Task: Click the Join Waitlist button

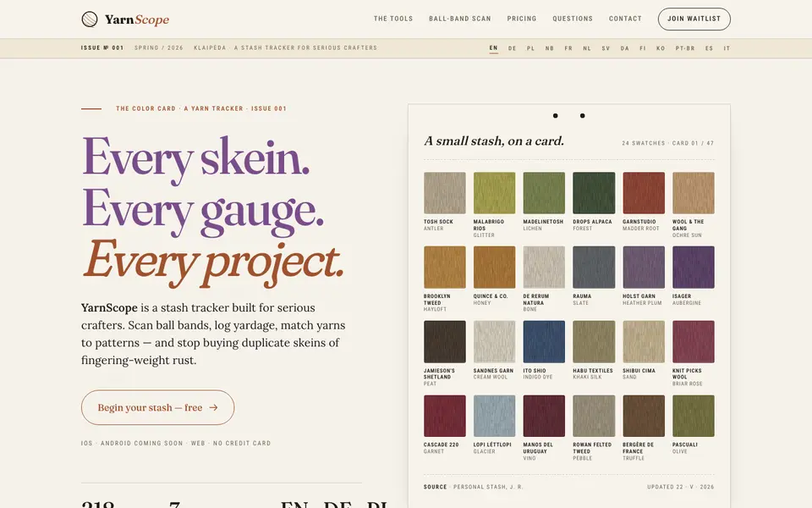Action: (x=694, y=19)
